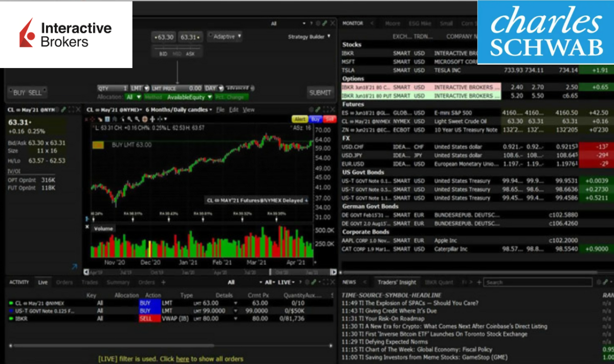Screen dimensions: 614x364
Task: Open the chart View menu
Action: [x=249, y=109]
